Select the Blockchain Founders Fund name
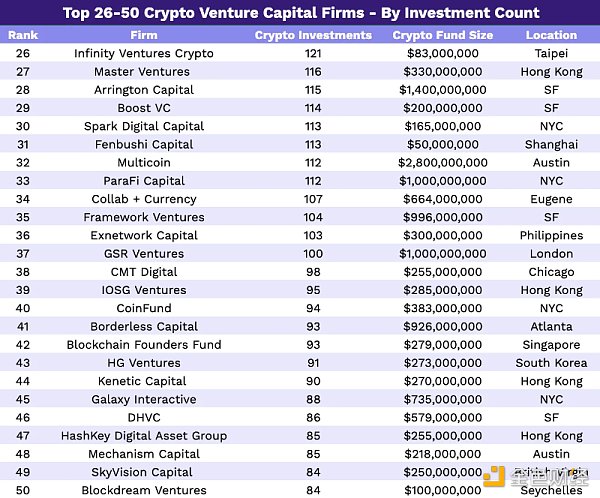This screenshot has height=498, width=600. point(144,345)
